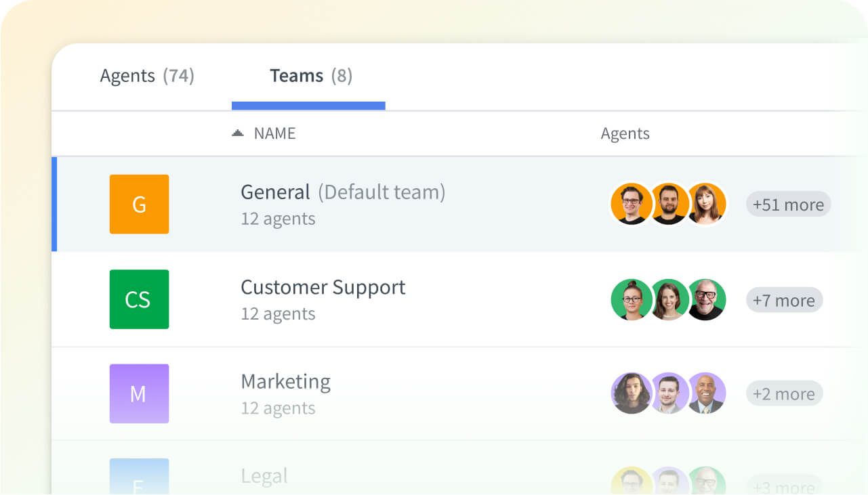Viewport: 868px width, 495px height.
Task: Expand the +51 more agents in General
Action: click(787, 204)
